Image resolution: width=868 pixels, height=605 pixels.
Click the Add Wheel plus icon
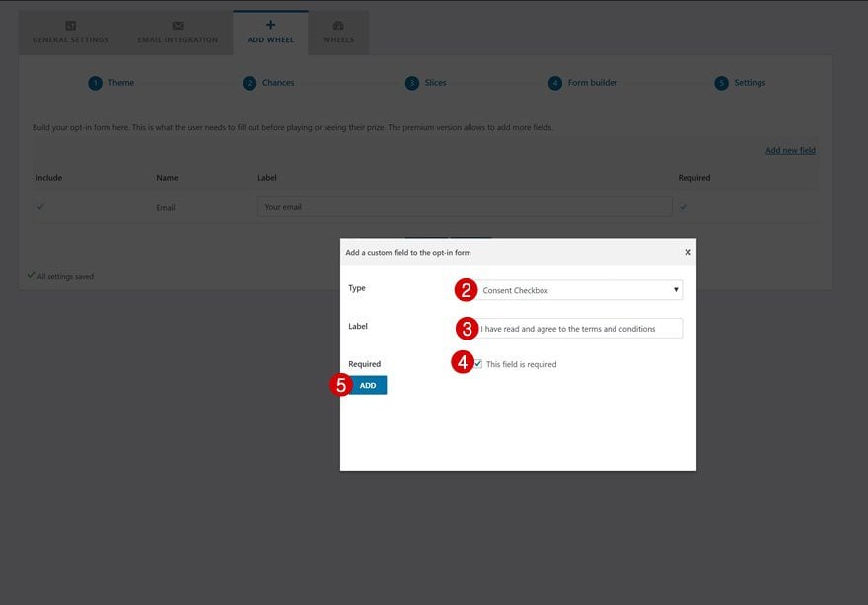[270, 25]
